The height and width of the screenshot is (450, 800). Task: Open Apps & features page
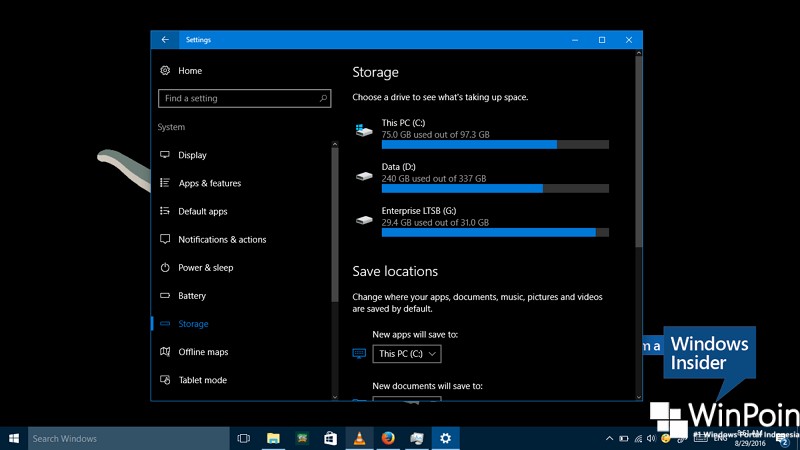[x=210, y=183]
